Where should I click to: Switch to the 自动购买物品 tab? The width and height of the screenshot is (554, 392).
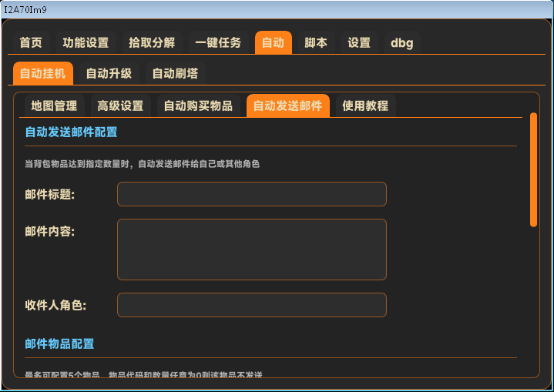point(198,106)
